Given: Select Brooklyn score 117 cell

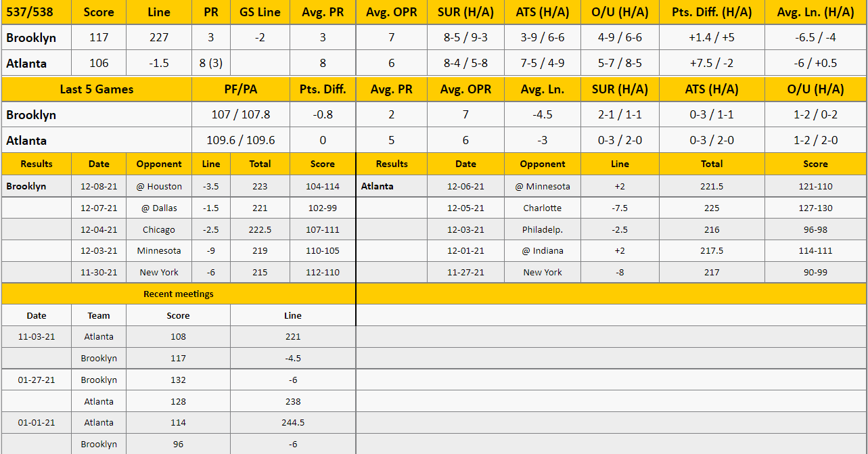Looking at the screenshot, I should (99, 38).
